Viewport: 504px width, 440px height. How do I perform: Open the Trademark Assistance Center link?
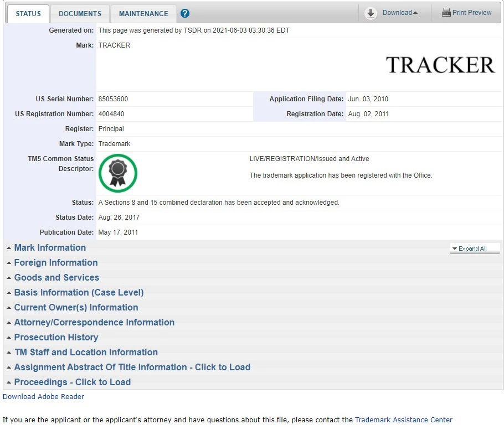pos(403,420)
